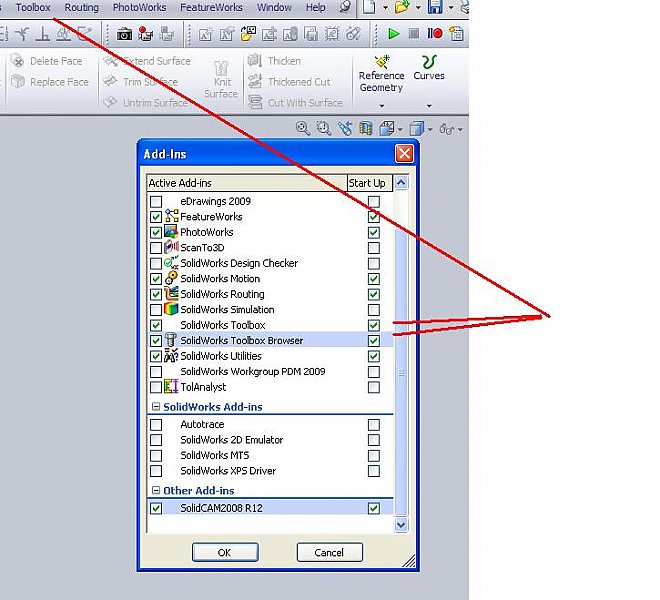Screen dimensions: 660x600
Task: Click the Thicken tool icon
Action: click(x=255, y=61)
